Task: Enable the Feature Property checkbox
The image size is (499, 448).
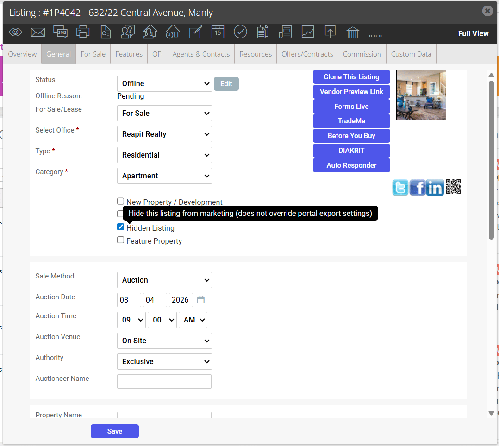Action: pyautogui.click(x=120, y=240)
